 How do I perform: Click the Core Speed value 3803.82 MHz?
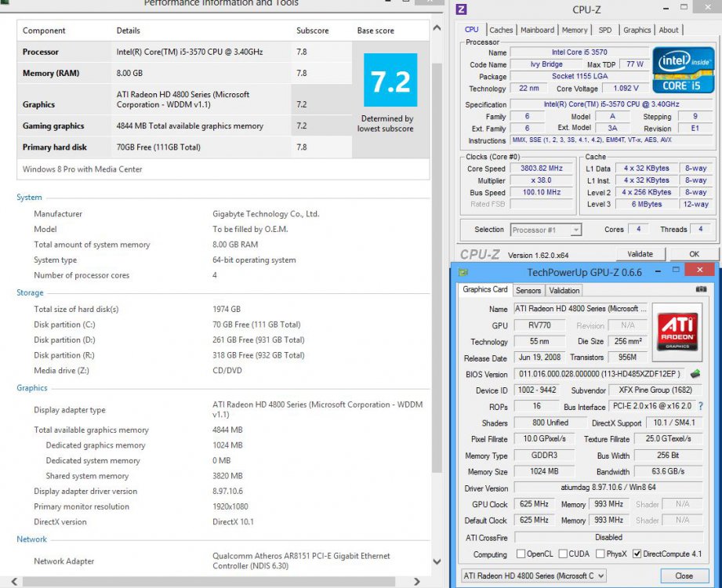[x=542, y=169]
